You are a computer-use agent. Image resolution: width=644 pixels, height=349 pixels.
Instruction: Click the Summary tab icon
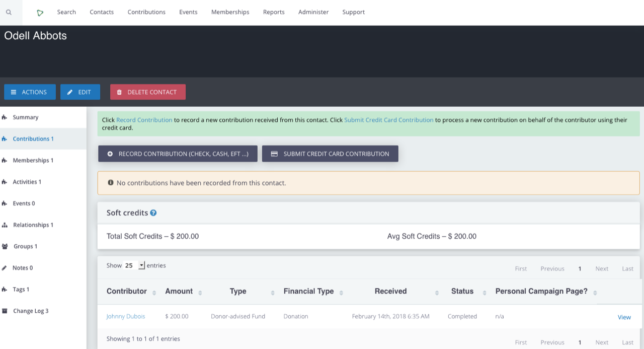coord(5,117)
